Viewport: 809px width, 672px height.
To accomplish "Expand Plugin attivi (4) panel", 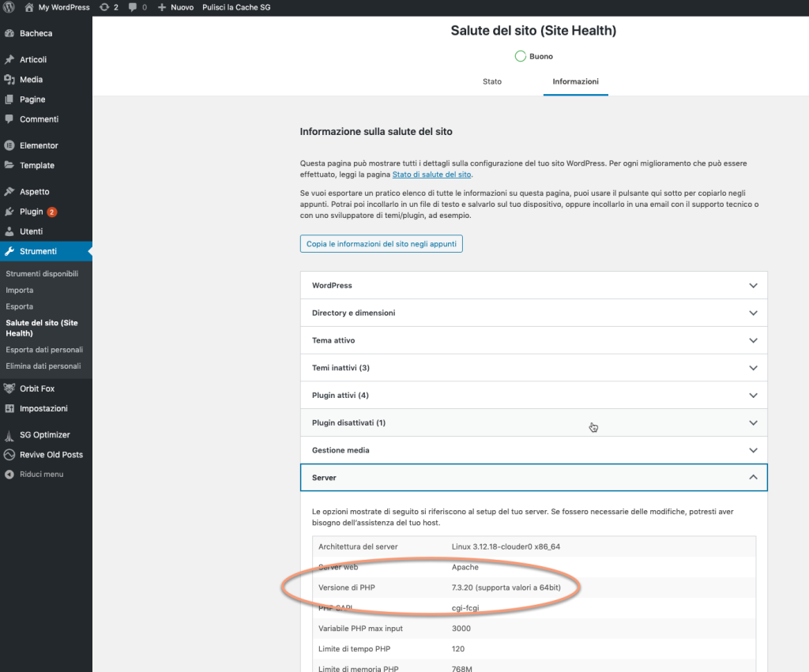I will (x=533, y=395).
